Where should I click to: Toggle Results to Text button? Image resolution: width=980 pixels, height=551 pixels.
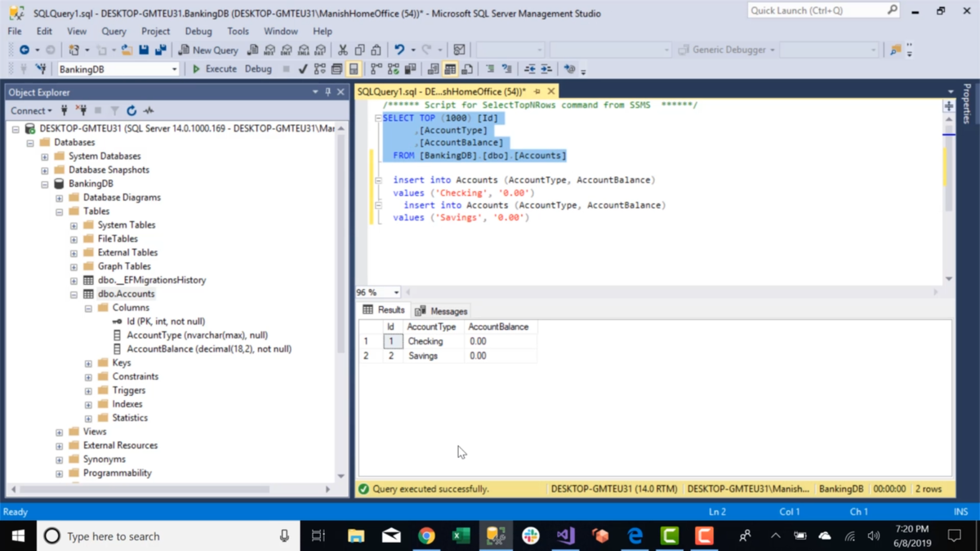click(x=433, y=69)
